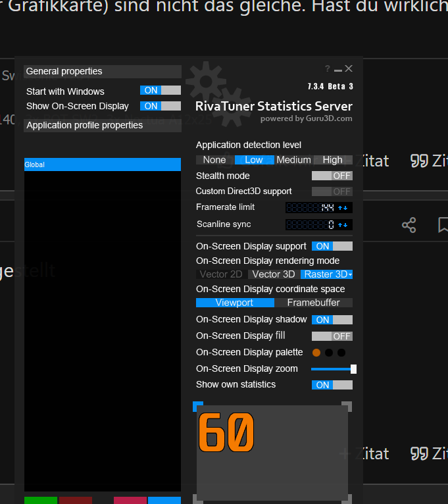Open the Raster 3D dropdown arrow
Screen dimensions: 448x504
click(x=350, y=274)
